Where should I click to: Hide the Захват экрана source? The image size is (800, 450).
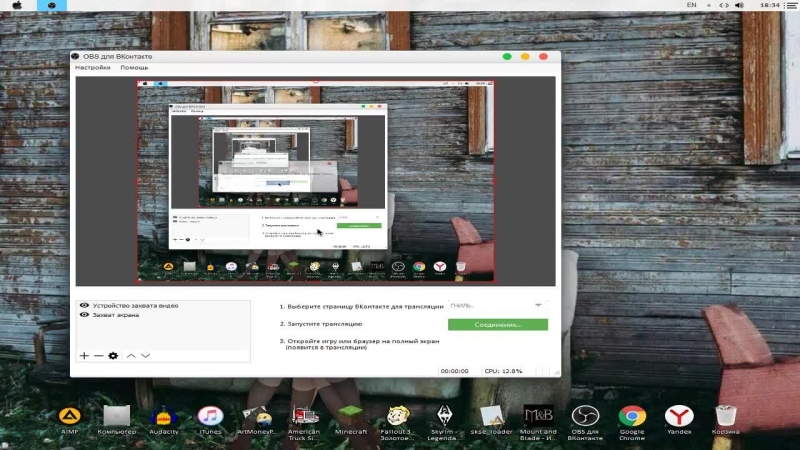[84, 315]
